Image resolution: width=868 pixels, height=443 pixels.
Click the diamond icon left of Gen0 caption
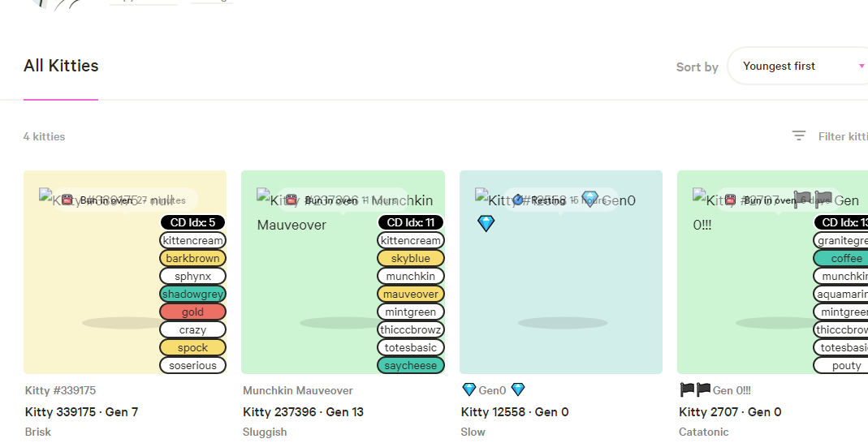click(x=469, y=390)
